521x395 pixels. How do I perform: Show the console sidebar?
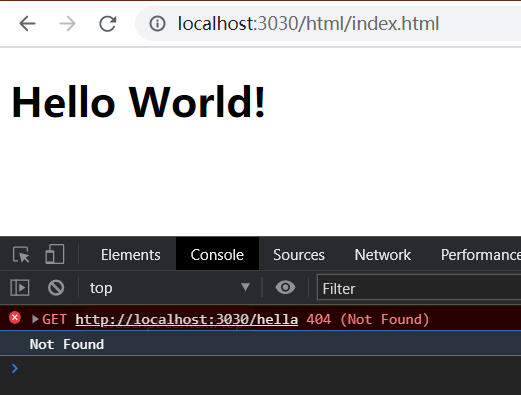pyautogui.click(x=20, y=288)
